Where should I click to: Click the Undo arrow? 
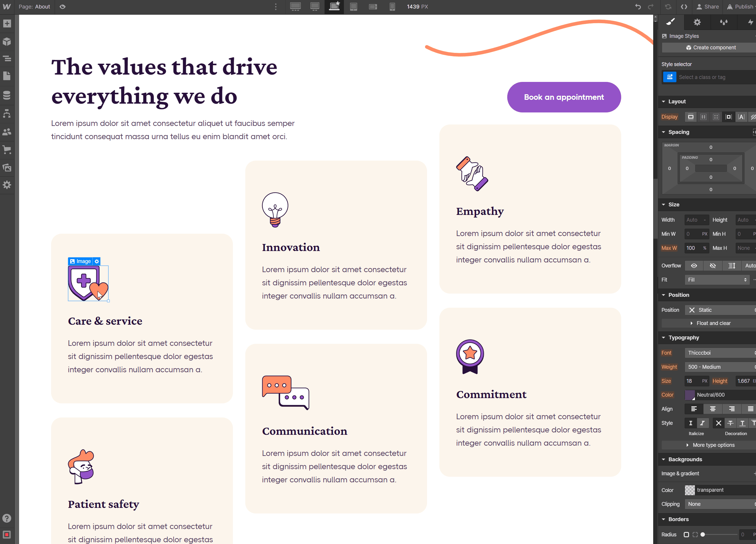coord(638,7)
